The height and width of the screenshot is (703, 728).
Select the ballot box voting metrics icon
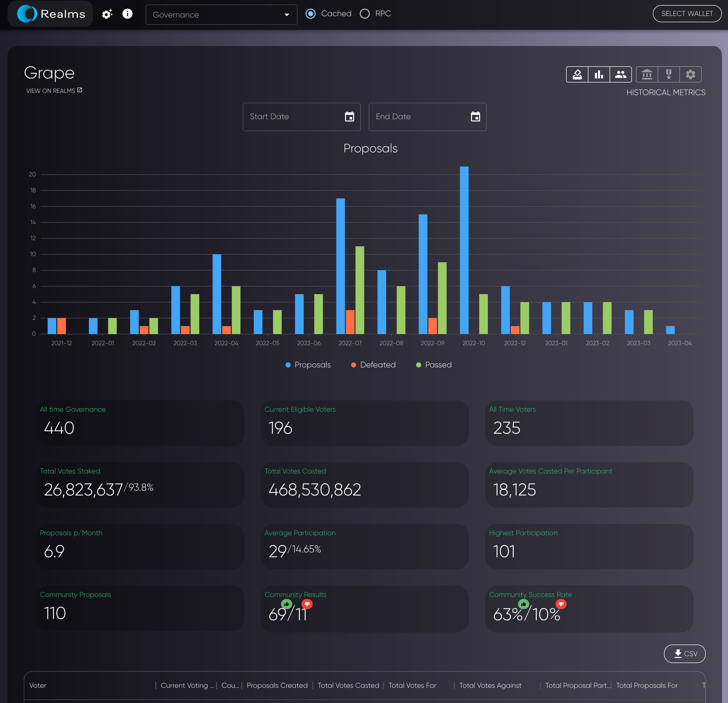click(x=577, y=74)
